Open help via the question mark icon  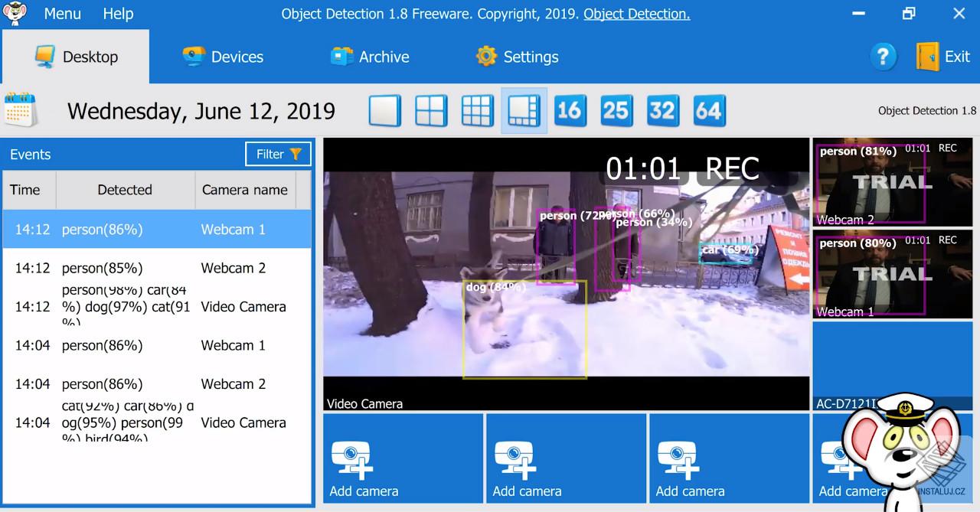[x=882, y=56]
